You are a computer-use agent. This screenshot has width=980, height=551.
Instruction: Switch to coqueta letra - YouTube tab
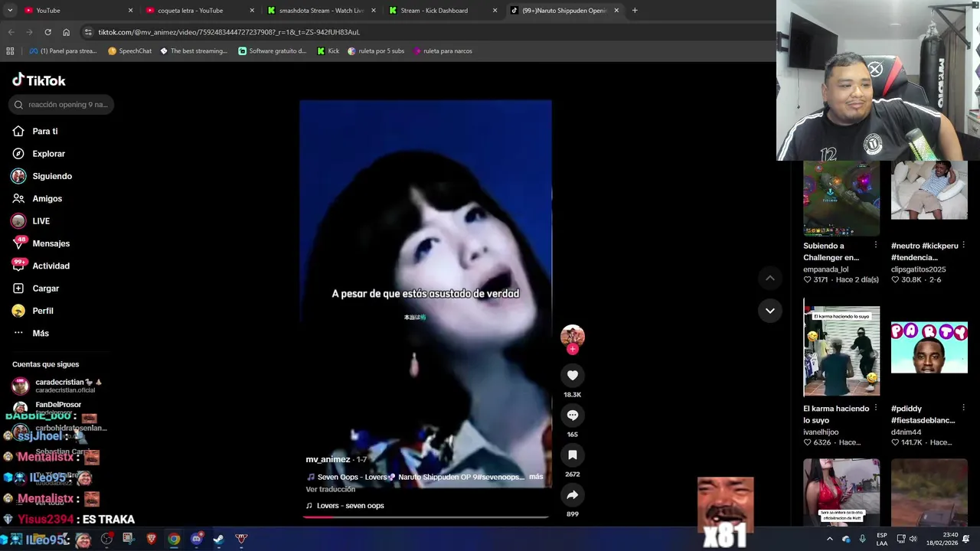[x=201, y=11]
